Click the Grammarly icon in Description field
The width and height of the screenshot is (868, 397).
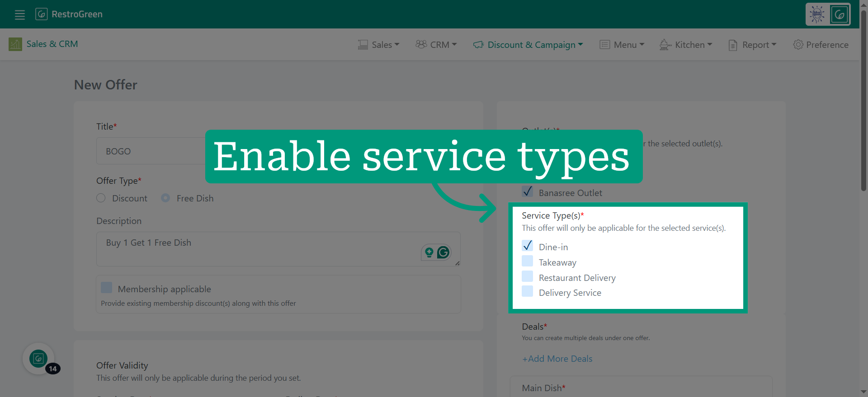click(443, 252)
